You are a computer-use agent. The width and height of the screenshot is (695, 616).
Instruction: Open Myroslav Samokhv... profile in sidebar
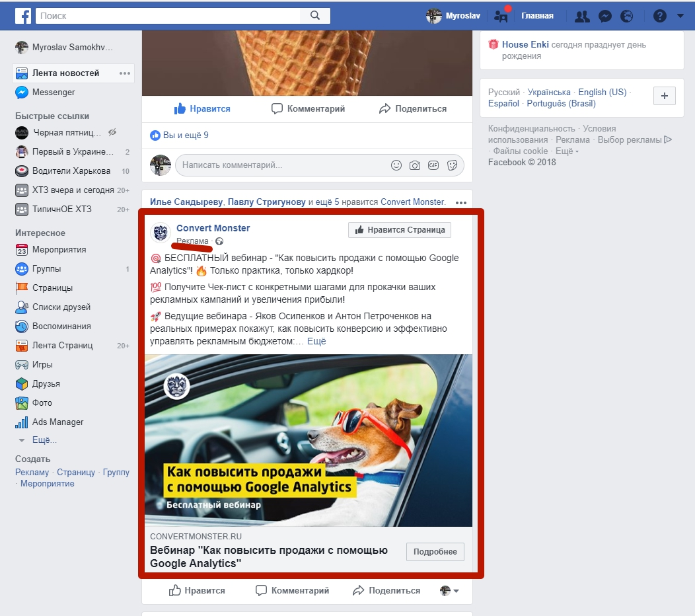coord(64,47)
